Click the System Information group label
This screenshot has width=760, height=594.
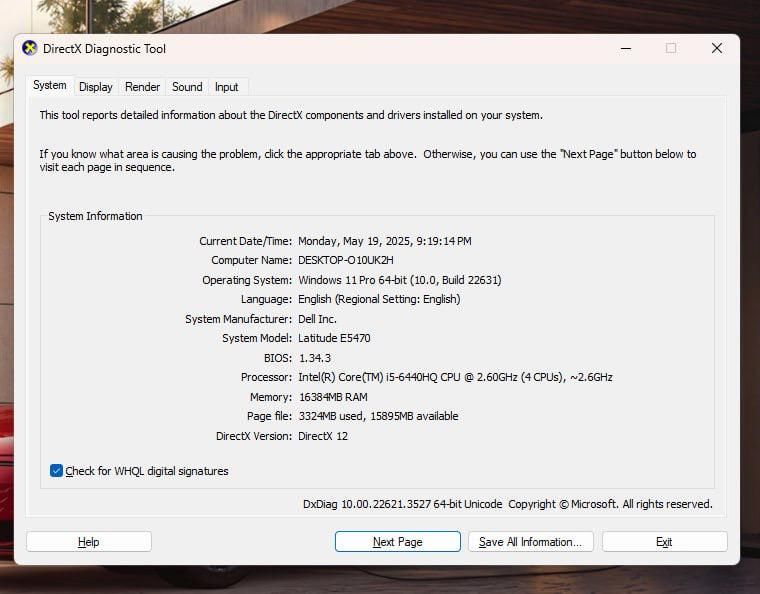[95, 216]
